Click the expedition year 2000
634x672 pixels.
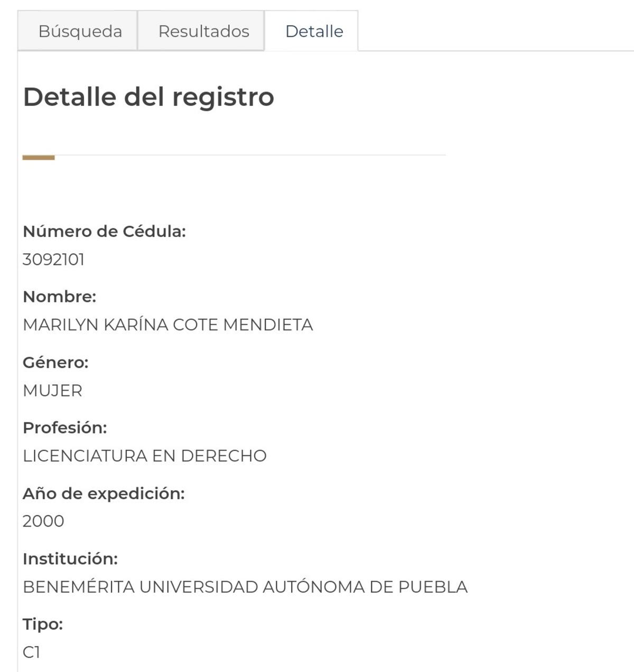click(43, 521)
